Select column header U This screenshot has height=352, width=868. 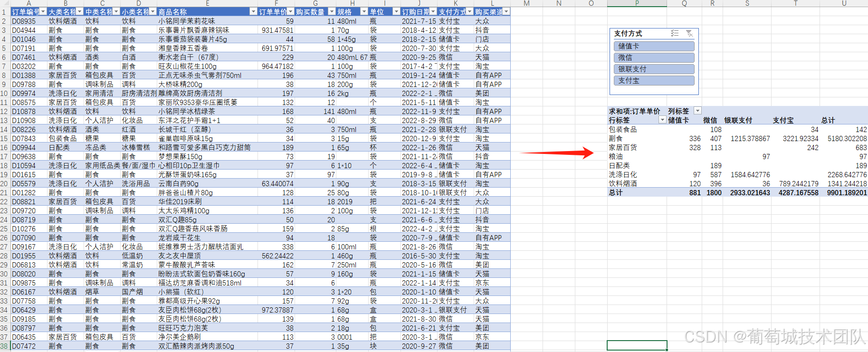(x=844, y=3)
